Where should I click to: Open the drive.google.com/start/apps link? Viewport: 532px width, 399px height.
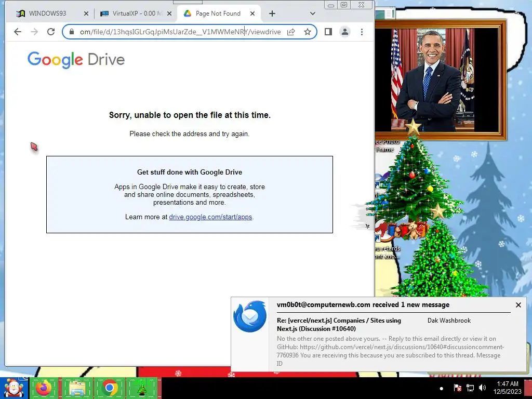point(210,217)
